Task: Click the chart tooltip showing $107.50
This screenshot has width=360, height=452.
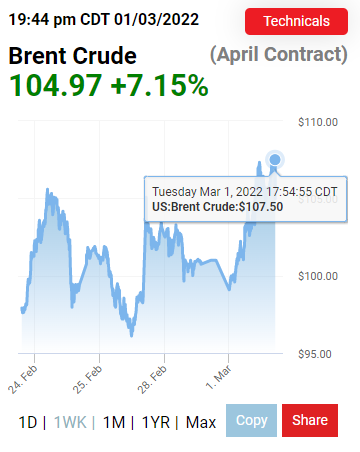Action: [x=246, y=199]
